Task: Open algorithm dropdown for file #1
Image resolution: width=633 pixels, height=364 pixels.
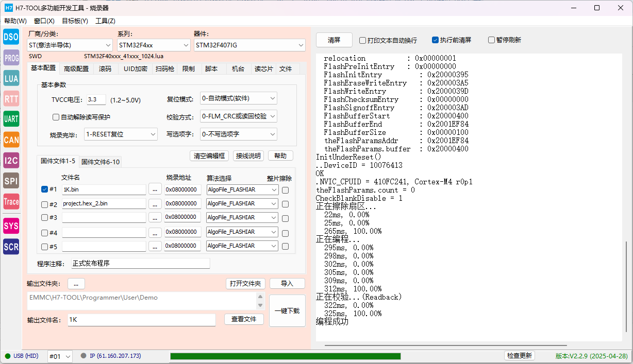Action: [x=242, y=189]
